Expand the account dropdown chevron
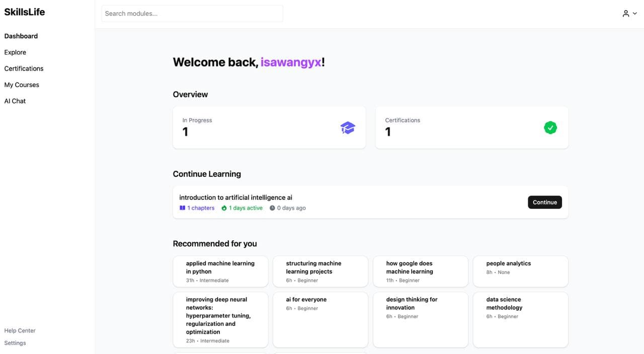 [635, 14]
